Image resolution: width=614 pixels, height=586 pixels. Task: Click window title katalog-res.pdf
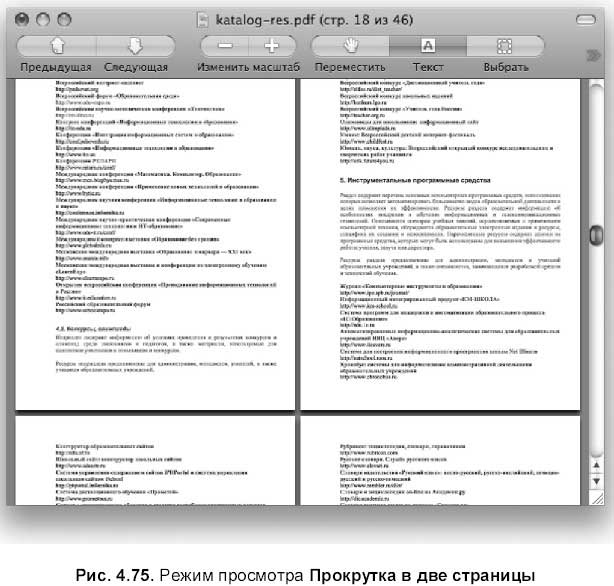[x=314, y=20]
